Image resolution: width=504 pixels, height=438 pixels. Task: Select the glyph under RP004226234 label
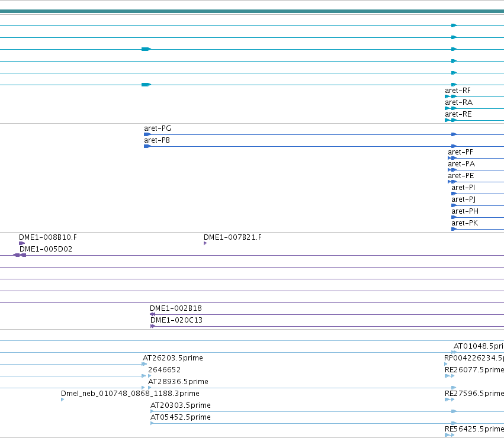click(445, 364)
